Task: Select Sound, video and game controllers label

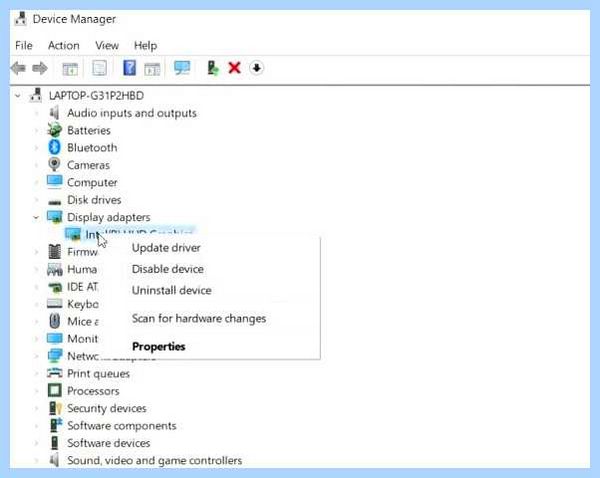Action: tap(155, 460)
